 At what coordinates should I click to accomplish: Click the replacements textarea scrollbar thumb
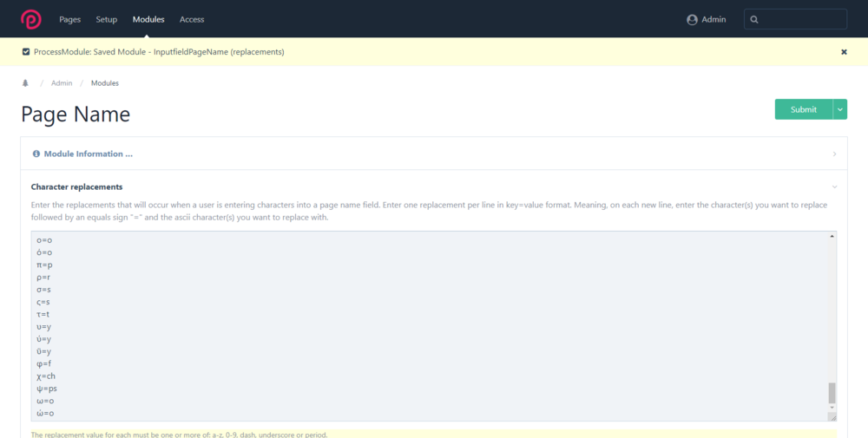(832, 392)
